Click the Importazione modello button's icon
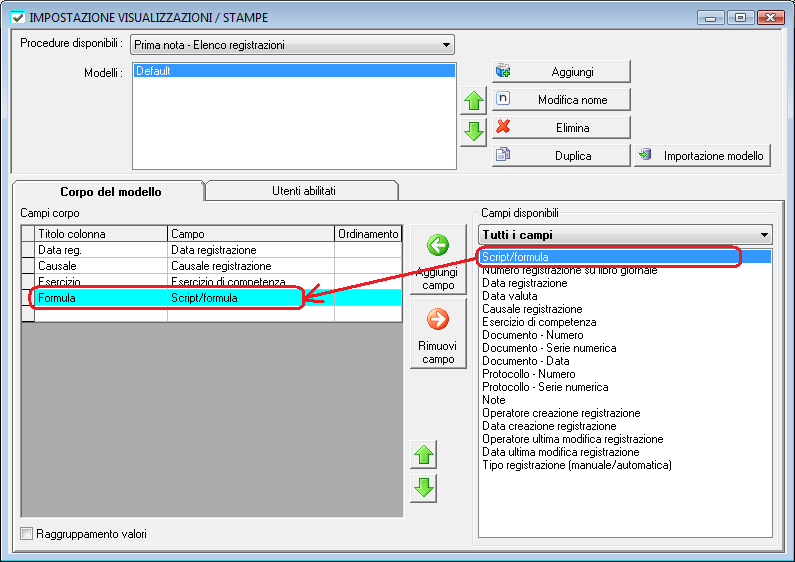This screenshot has height=562, width=795. click(645, 154)
